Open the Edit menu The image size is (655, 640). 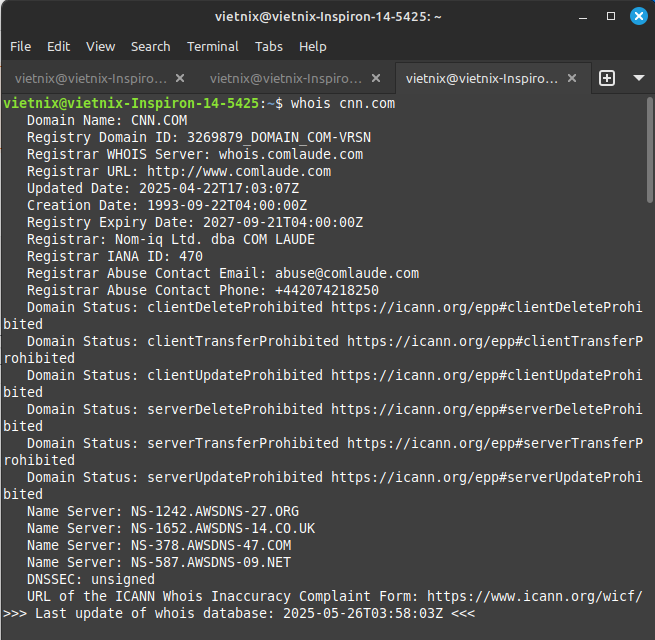pyautogui.click(x=58, y=46)
